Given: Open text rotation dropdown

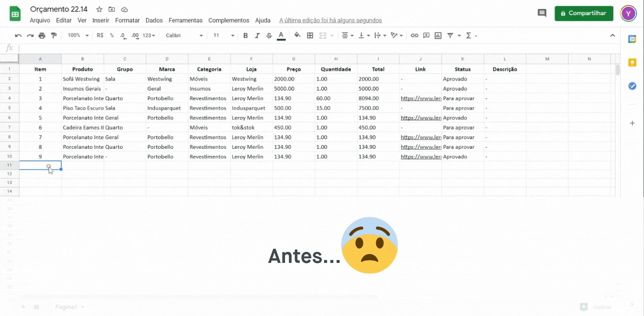Looking at the screenshot, I should coord(396,36).
